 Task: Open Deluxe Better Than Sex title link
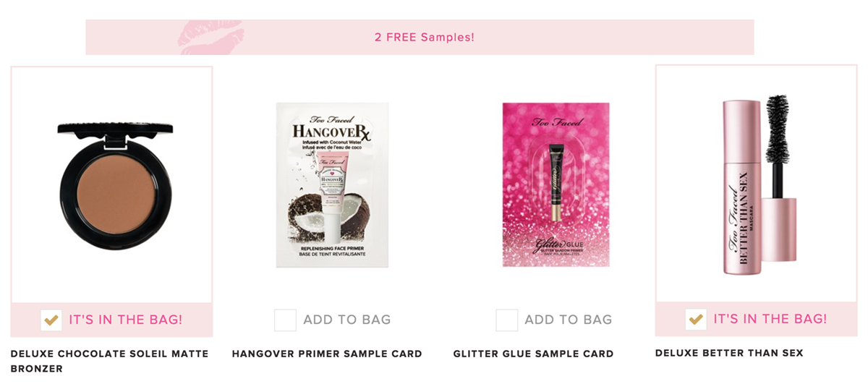(x=729, y=353)
